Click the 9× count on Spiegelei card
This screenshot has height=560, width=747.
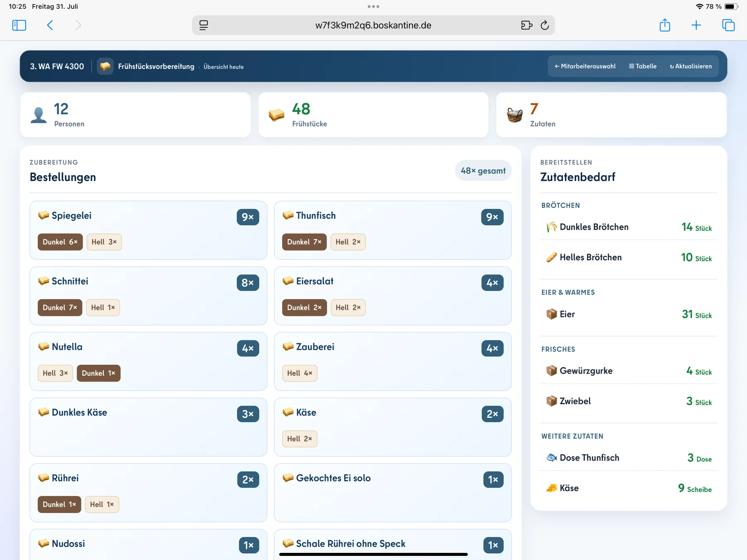pos(248,217)
